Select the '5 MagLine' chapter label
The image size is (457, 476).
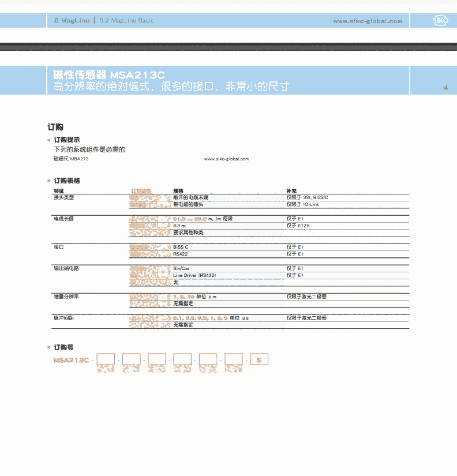(72, 21)
